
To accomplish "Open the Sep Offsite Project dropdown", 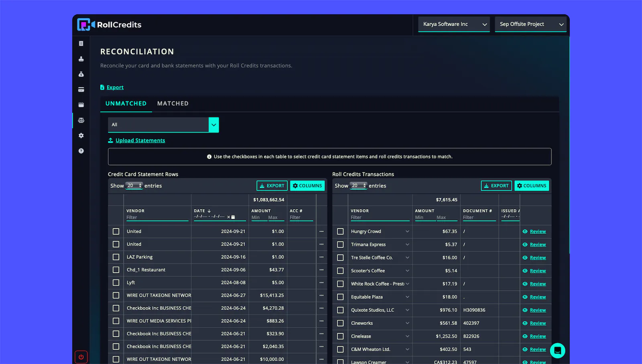I will [x=530, y=24].
